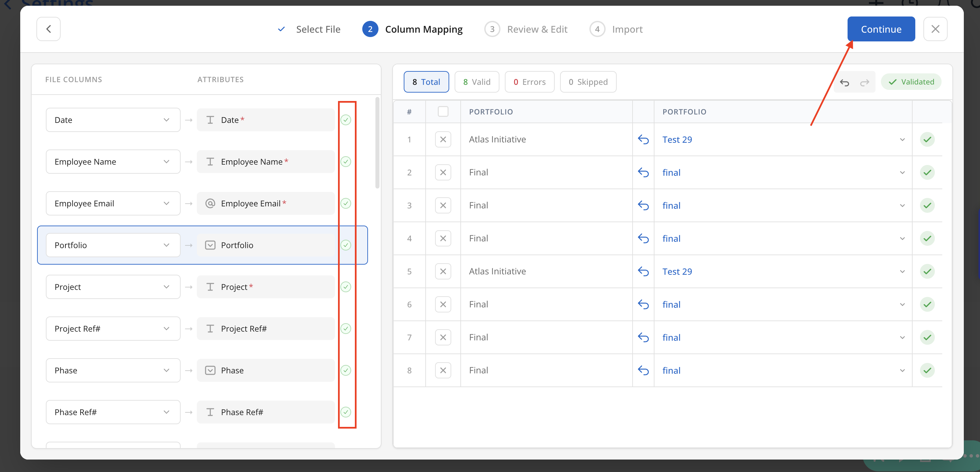Click the undo arrow beside Validated
This screenshot has height=472, width=980.
(x=844, y=82)
